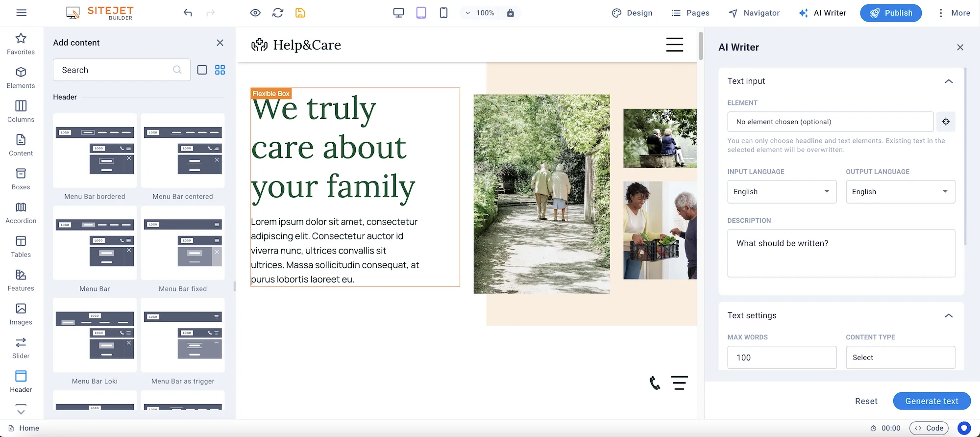The width and height of the screenshot is (980, 437).
Task: Click the Help&Care logo
Action: click(x=296, y=45)
